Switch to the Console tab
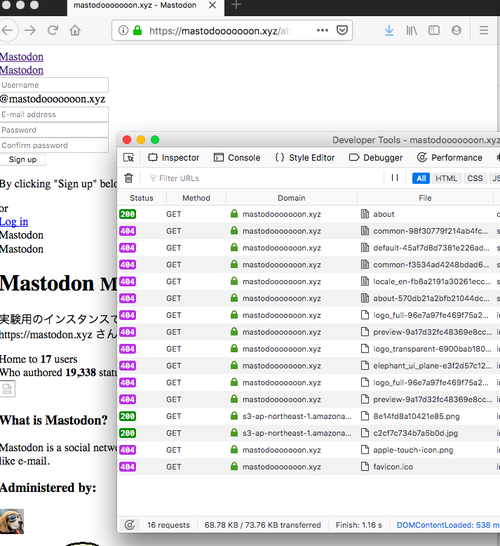The height and width of the screenshot is (546, 500). [237, 158]
